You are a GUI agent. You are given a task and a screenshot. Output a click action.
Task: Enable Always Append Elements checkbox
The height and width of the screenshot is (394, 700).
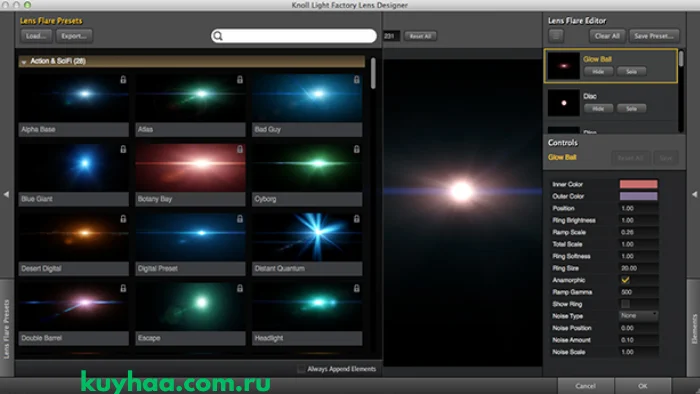click(x=301, y=369)
